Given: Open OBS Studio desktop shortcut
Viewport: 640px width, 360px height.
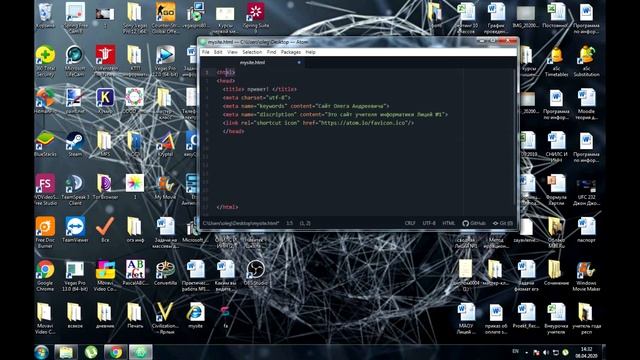Looking at the screenshot, I should click(256, 273).
